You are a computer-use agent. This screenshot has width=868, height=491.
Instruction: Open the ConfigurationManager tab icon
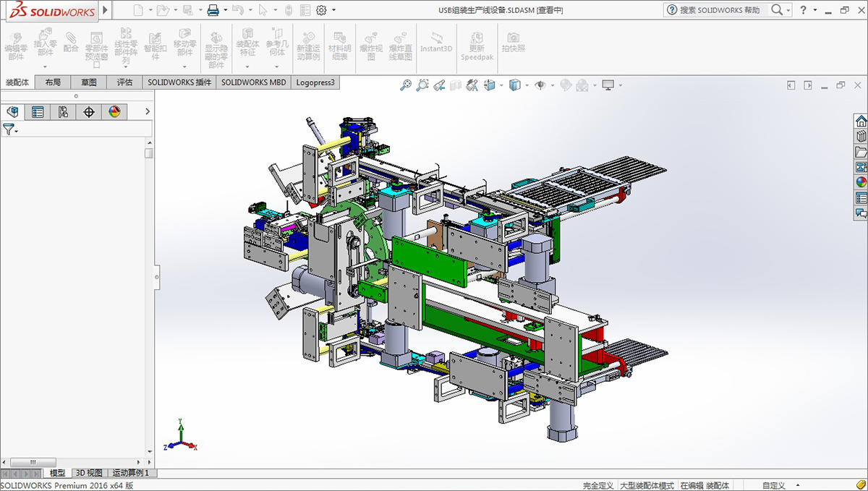[x=64, y=111]
